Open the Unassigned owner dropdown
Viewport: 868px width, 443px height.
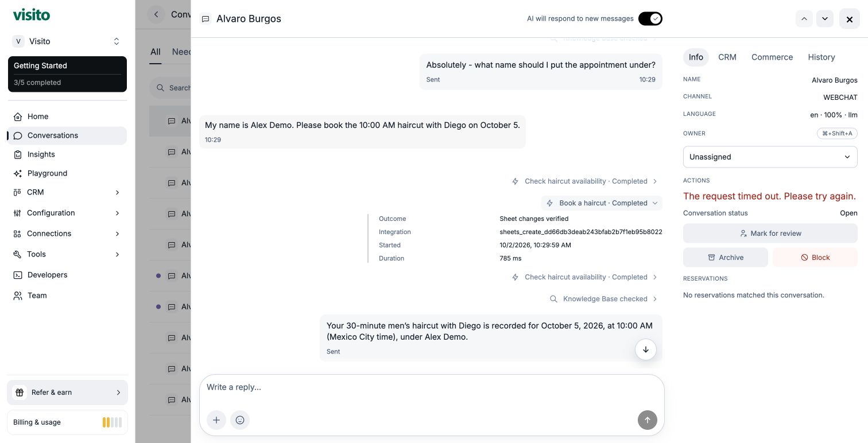tap(770, 157)
